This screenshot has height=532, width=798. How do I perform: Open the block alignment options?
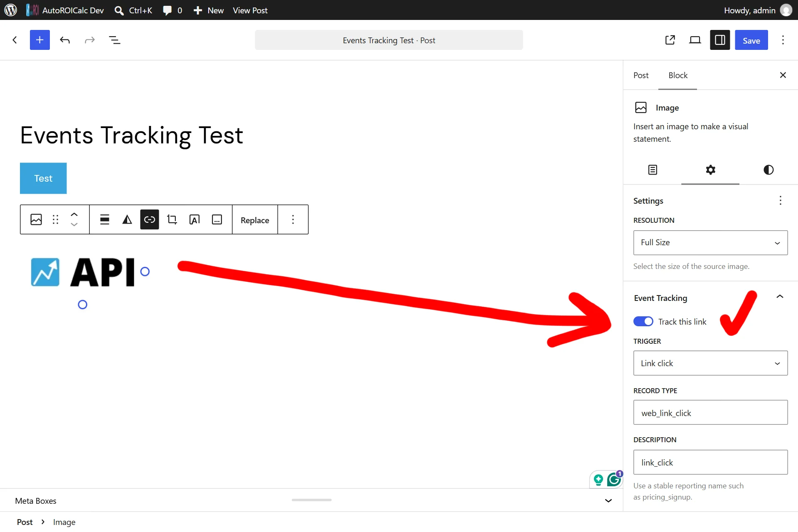click(x=105, y=219)
